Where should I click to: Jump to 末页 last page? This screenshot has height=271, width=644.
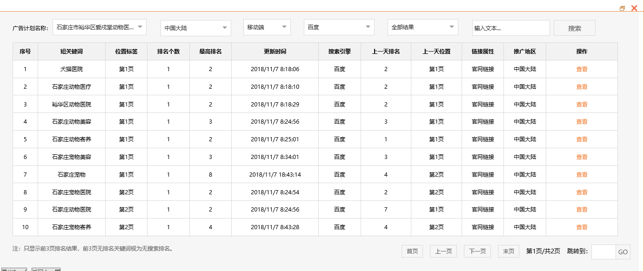point(508,251)
